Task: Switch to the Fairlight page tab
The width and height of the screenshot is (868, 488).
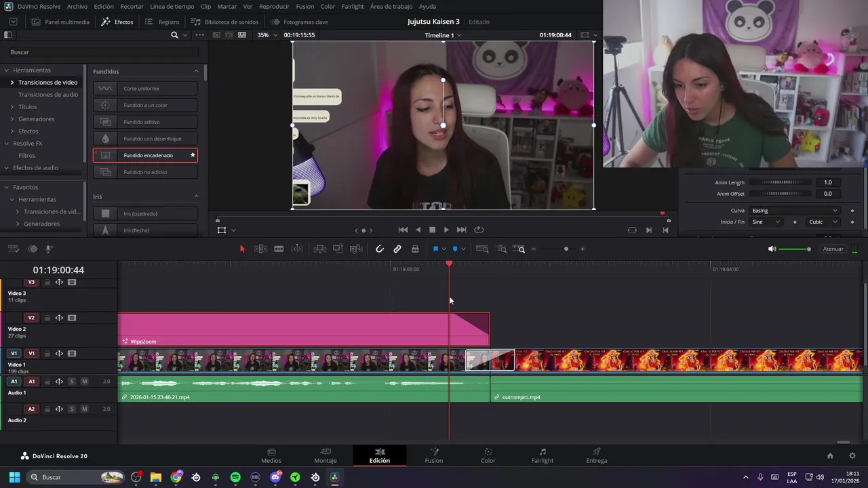Action: [x=542, y=456]
